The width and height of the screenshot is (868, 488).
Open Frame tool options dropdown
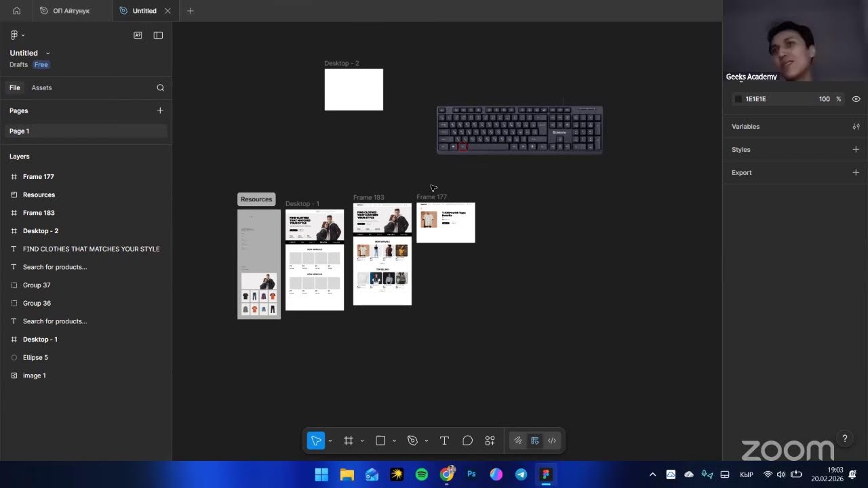pos(362,441)
